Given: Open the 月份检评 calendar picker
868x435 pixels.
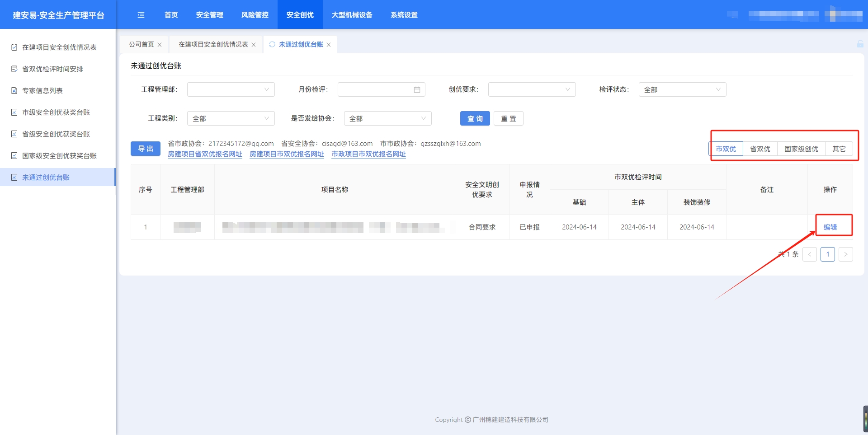Looking at the screenshot, I should [x=416, y=89].
